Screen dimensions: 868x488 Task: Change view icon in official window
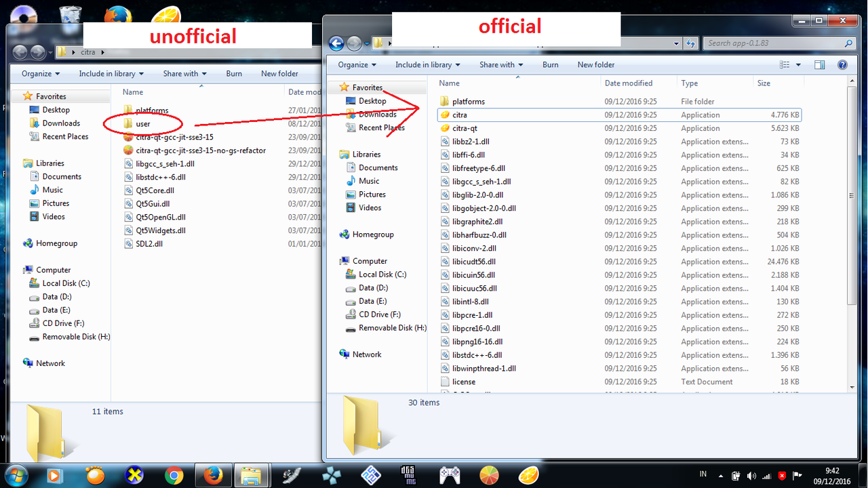pyautogui.click(x=785, y=65)
